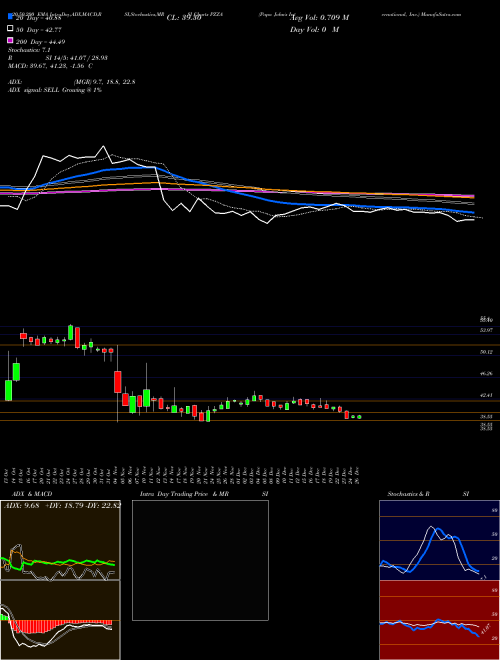The height and width of the screenshot is (660, 500).
Task: Click the large red gap-down candle
Action: (118, 382)
